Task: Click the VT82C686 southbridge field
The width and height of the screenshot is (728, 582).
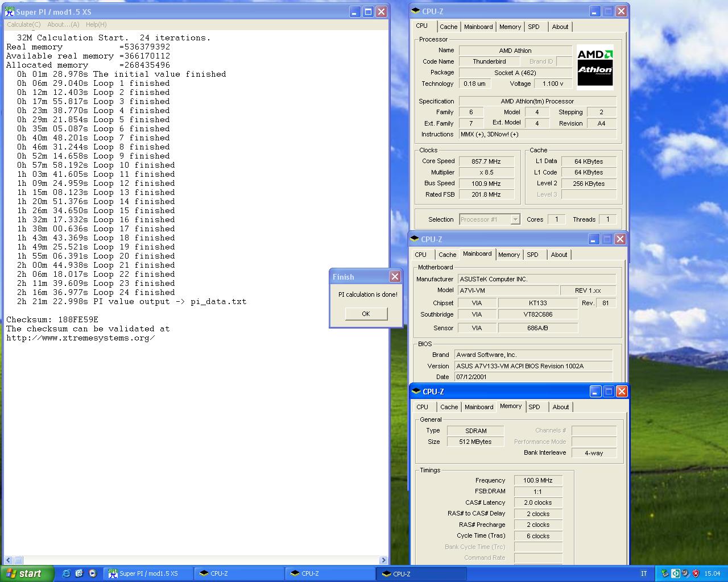Action: pos(537,314)
